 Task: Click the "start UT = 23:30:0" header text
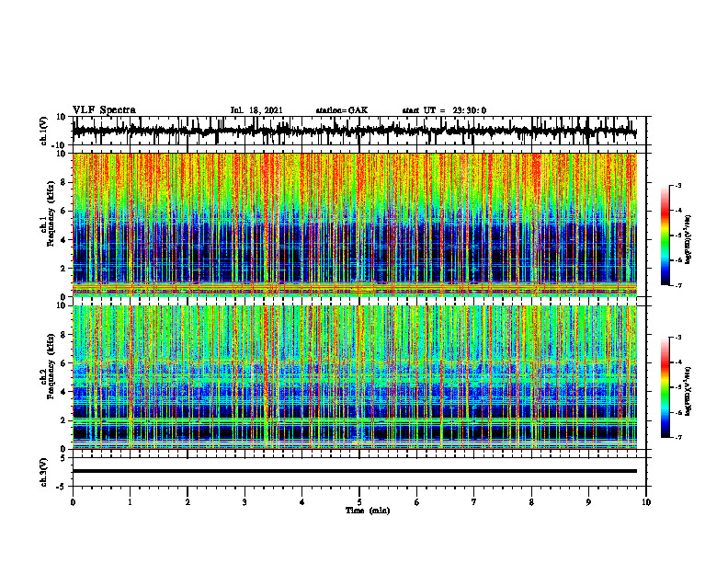pos(444,110)
